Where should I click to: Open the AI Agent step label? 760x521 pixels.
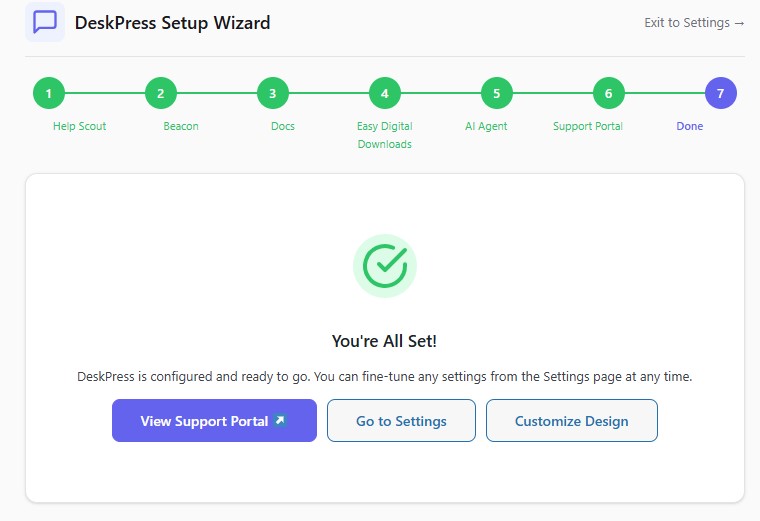coord(486,127)
